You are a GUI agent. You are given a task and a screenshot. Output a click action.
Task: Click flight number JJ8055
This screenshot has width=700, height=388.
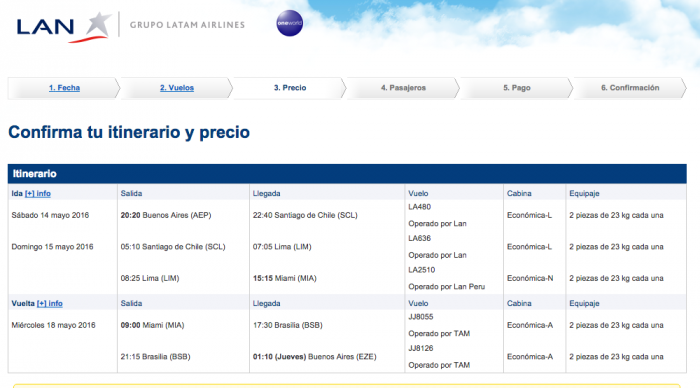tap(421, 317)
